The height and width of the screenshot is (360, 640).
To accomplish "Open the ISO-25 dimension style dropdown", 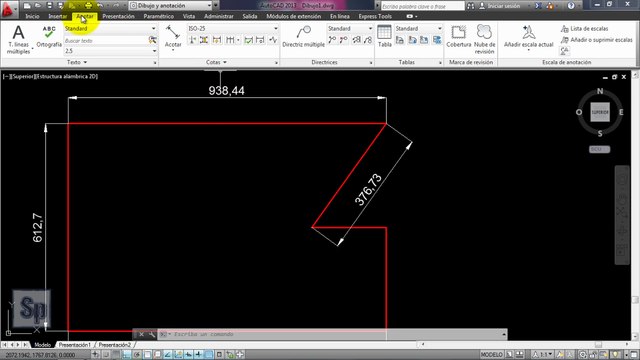I will coord(233,29).
